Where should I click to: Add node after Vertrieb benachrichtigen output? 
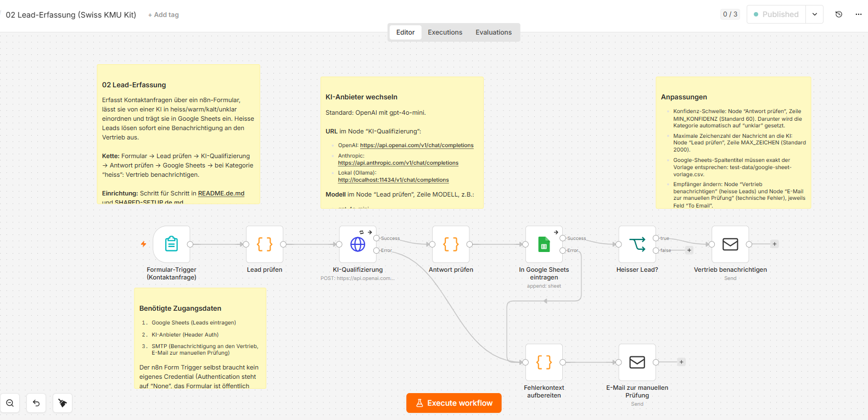click(775, 244)
